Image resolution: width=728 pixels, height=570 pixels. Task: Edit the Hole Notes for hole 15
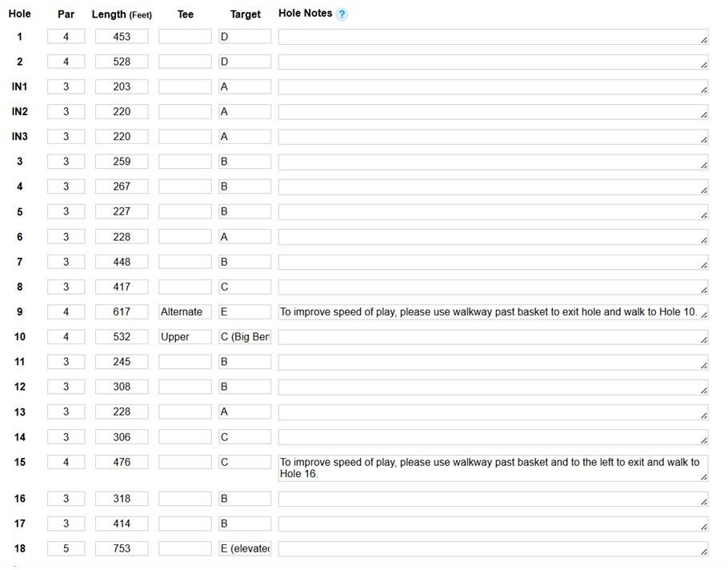(492, 468)
